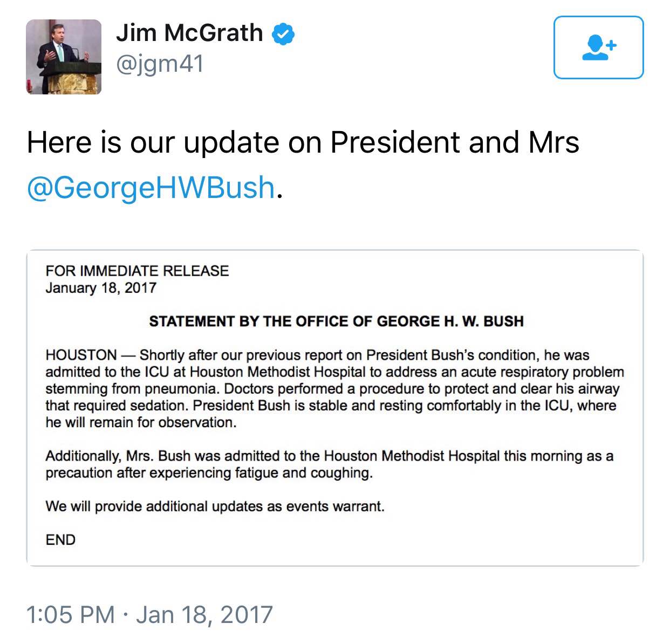
Task: Click the blue verified checkmark badge
Action: point(283,33)
